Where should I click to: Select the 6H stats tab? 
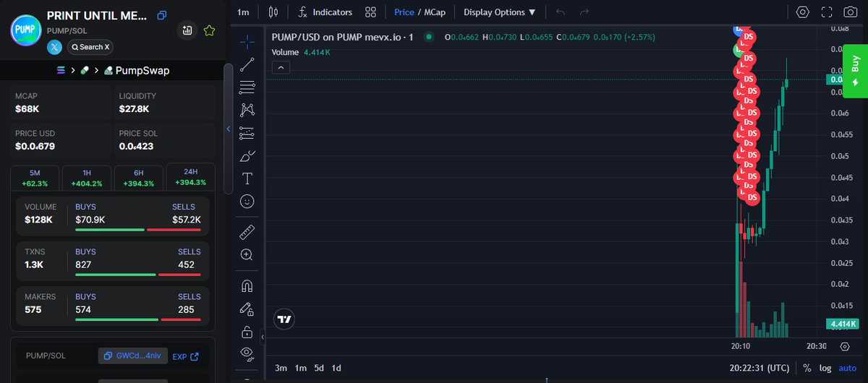(x=139, y=178)
